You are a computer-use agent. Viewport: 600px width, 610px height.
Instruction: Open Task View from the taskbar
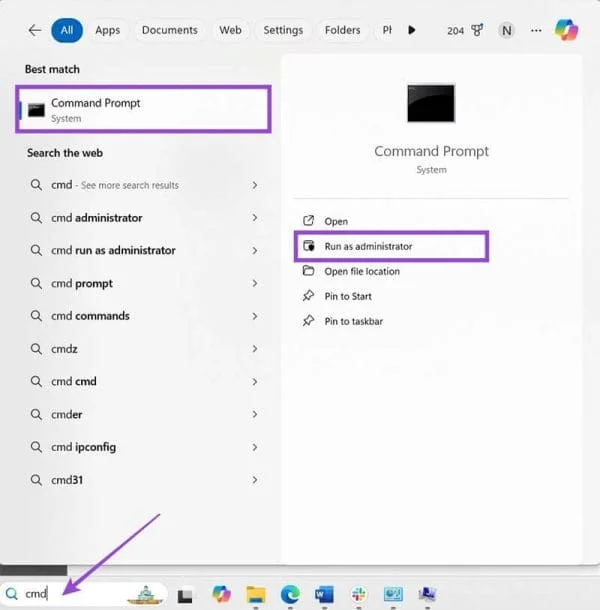tap(185, 596)
